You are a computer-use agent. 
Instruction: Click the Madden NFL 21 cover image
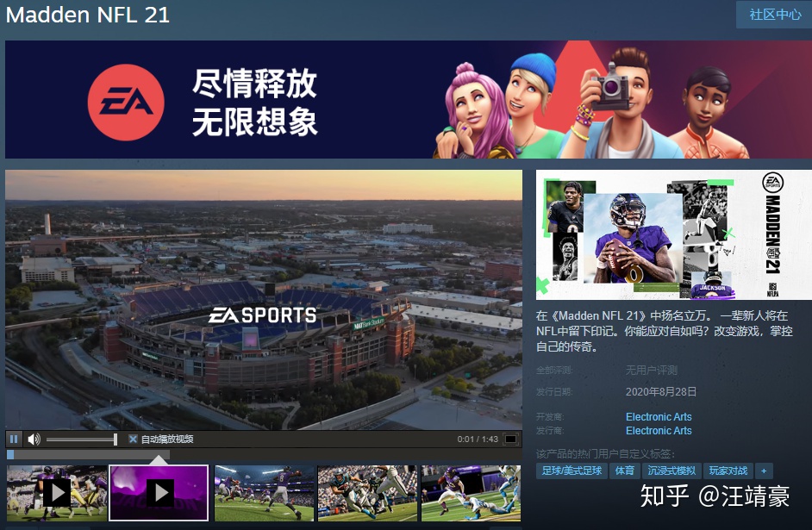pyautogui.click(x=674, y=234)
